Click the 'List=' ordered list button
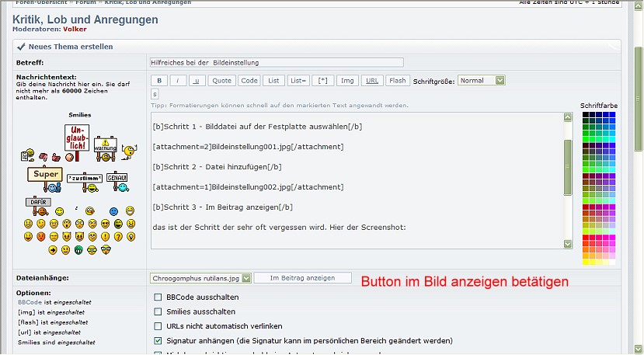This screenshot has width=644, height=355. [x=298, y=81]
